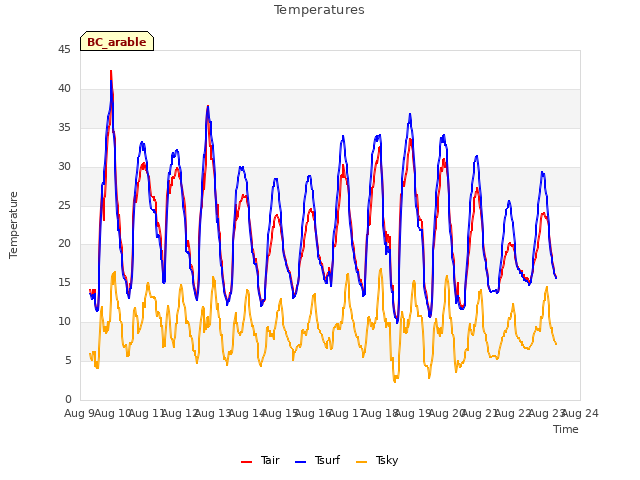Click the Temperatures chart title
Viewport: 640px width, 480px height.
pyautogui.click(x=319, y=10)
